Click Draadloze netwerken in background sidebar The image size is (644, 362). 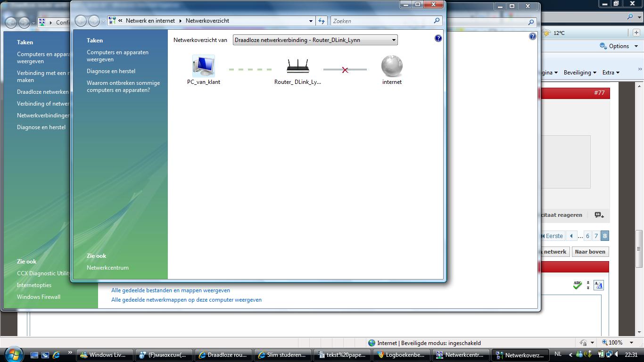pos(43,92)
